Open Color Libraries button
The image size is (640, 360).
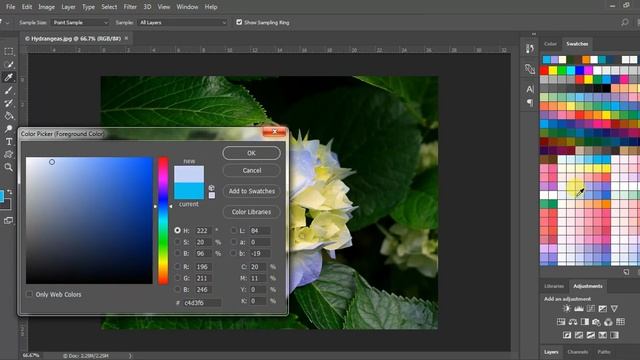coord(251,212)
